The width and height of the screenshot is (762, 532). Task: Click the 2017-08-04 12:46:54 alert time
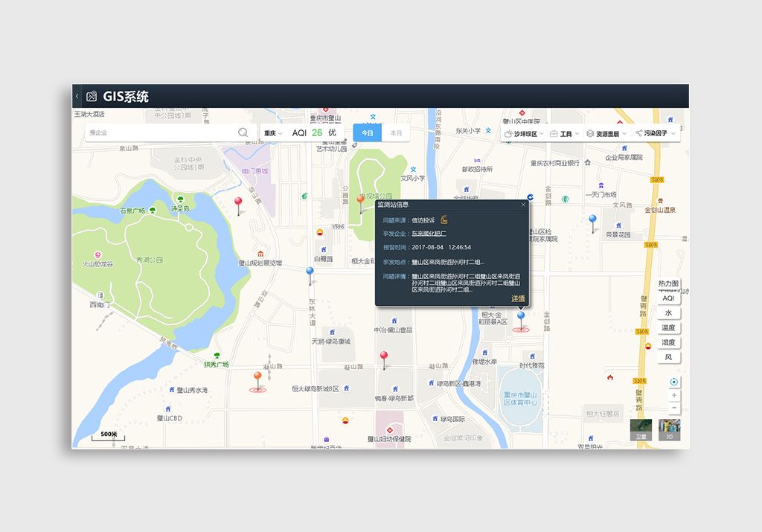(x=441, y=247)
